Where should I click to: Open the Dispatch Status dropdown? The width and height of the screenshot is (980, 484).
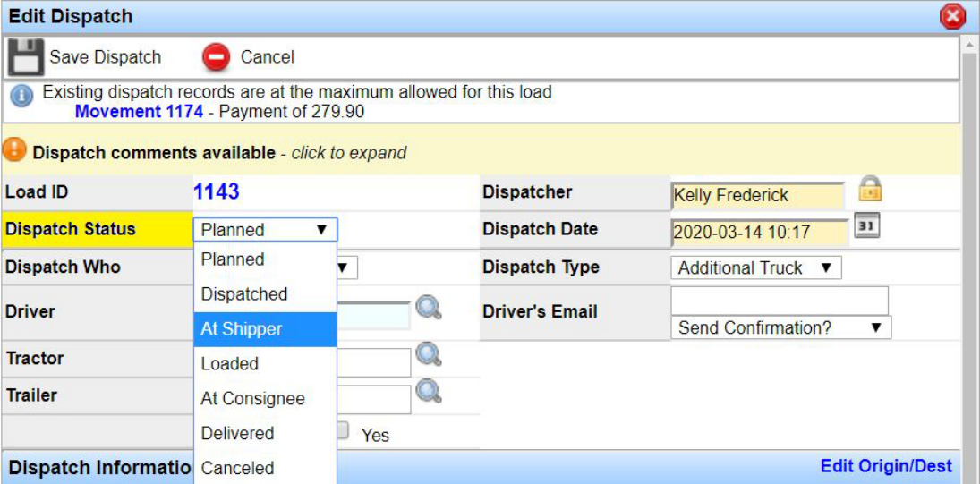pyautogui.click(x=265, y=229)
